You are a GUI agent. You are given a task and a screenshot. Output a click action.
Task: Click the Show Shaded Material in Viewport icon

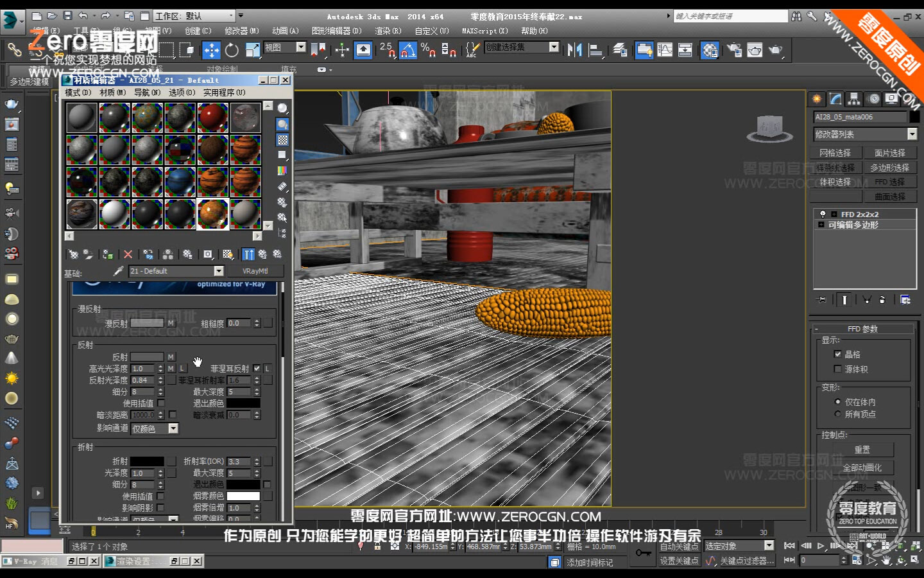coord(227,255)
